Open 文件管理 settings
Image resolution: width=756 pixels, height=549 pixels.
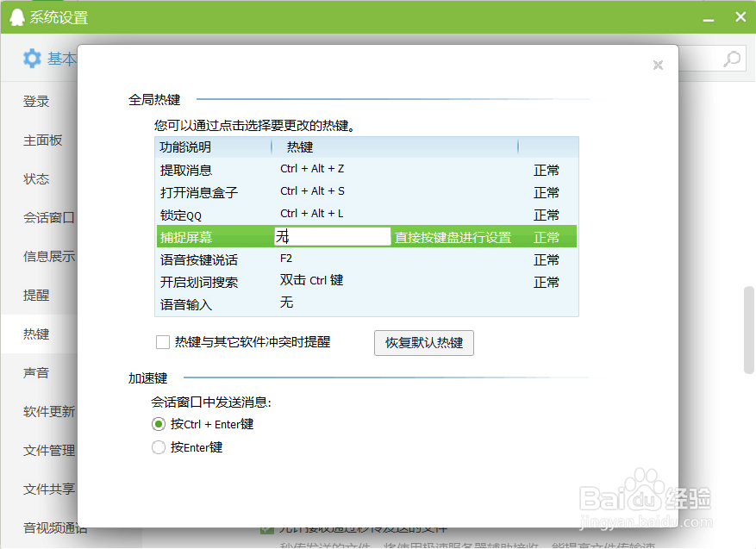[x=48, y=450]
